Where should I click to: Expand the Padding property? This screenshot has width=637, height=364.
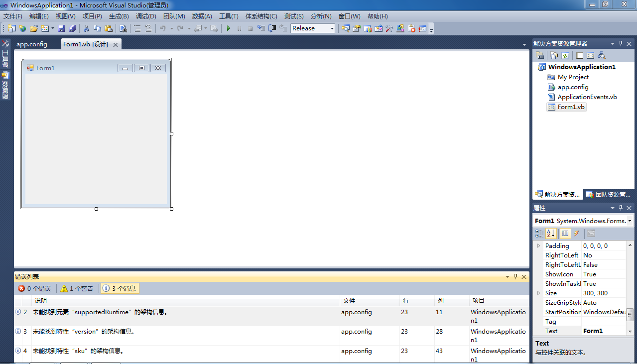click(538, 245)
